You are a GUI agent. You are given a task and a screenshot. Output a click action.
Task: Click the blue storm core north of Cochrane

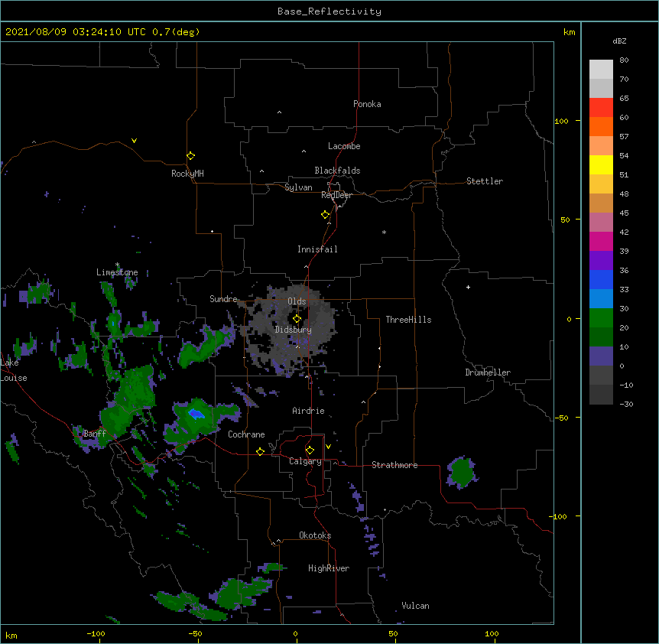pyautogui.click(x=196, y=414)
